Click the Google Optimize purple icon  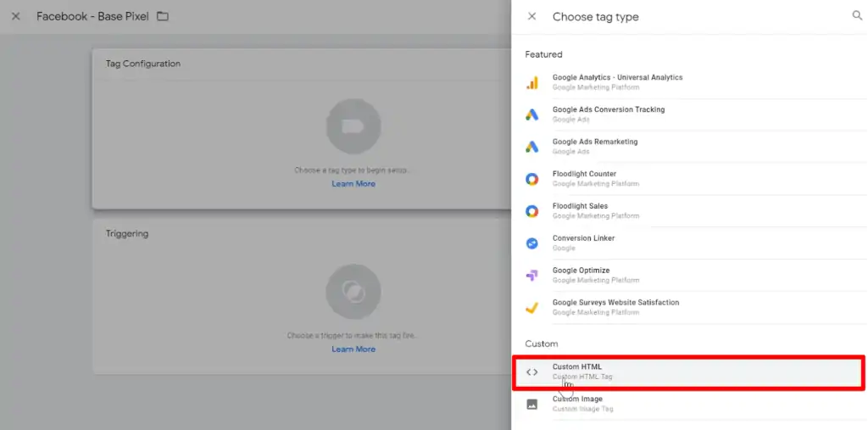532,276
